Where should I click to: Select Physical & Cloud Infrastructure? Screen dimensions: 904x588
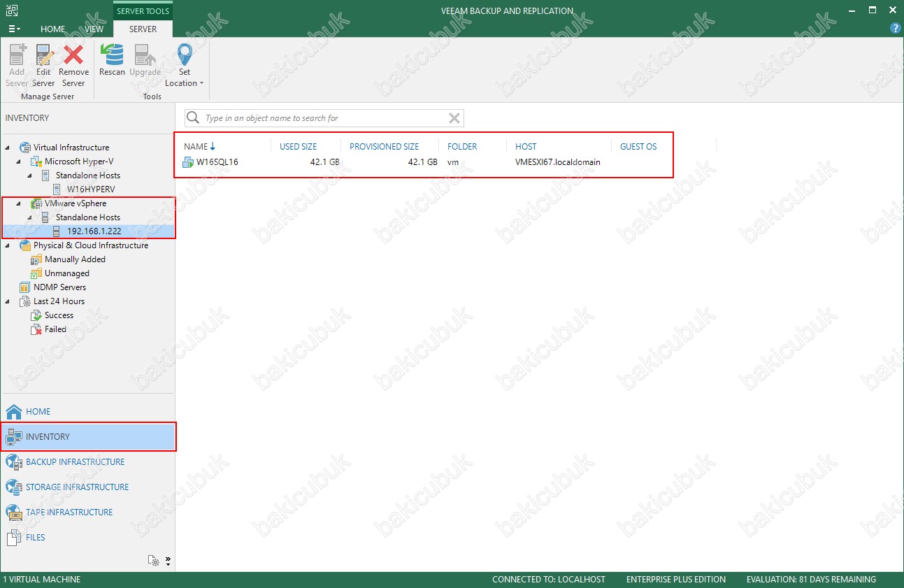click(x=91, y=245)
